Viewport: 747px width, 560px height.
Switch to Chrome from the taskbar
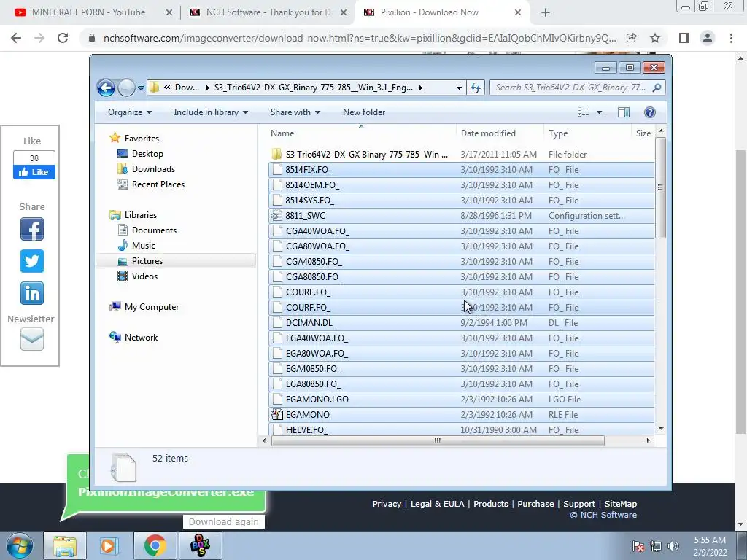pos(155,545)
